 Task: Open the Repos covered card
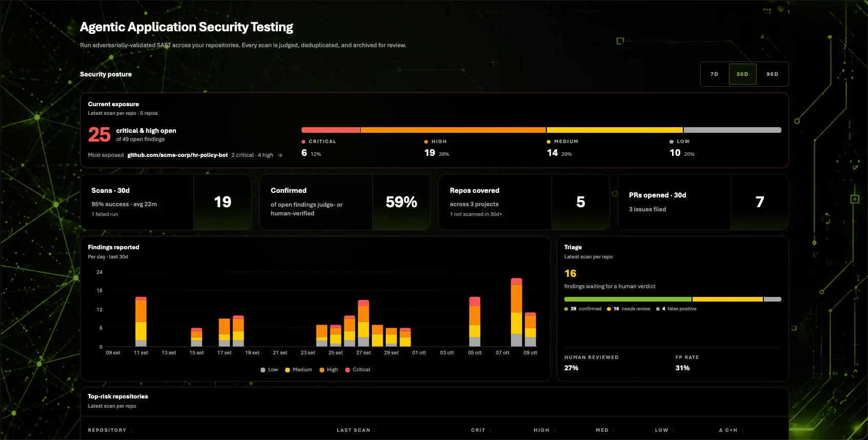coord(524,202)
